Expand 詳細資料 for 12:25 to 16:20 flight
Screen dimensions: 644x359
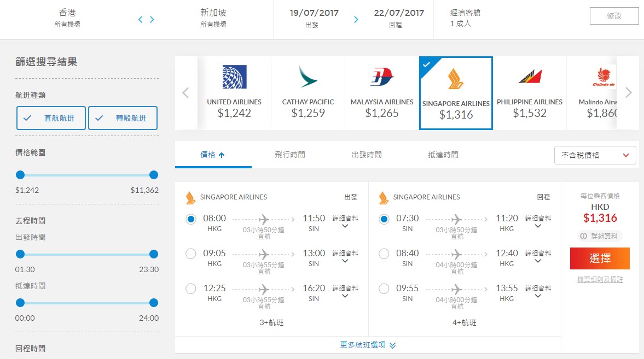coord(345,291)
